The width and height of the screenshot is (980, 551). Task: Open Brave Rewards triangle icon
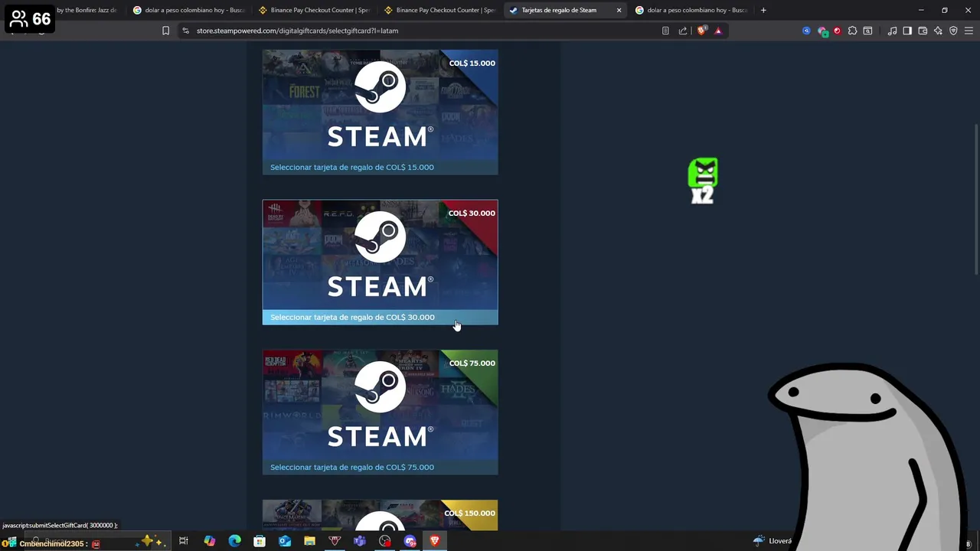coord(718,31)
